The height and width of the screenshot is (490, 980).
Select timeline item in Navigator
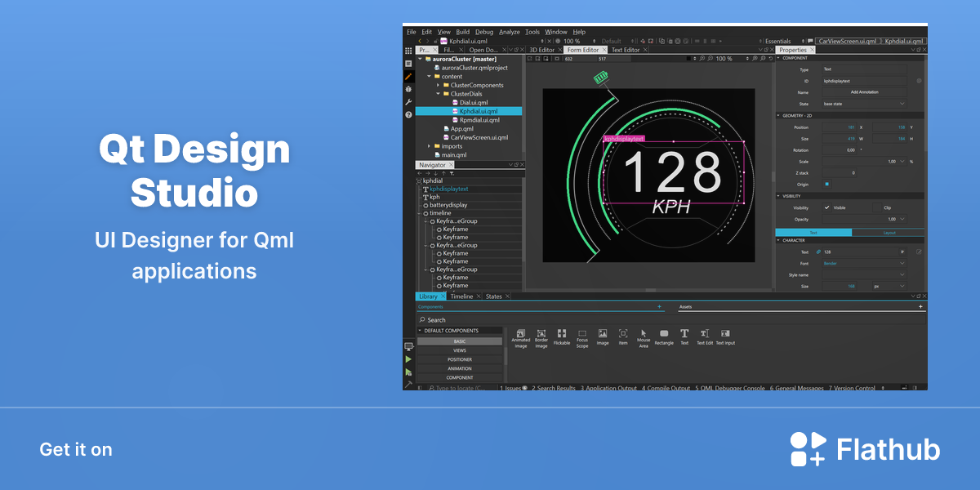(439, 213)
